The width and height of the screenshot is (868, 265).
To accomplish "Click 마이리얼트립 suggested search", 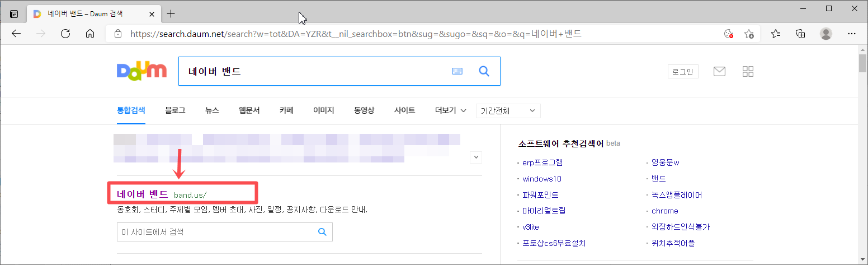I will [x=544, y=211].
